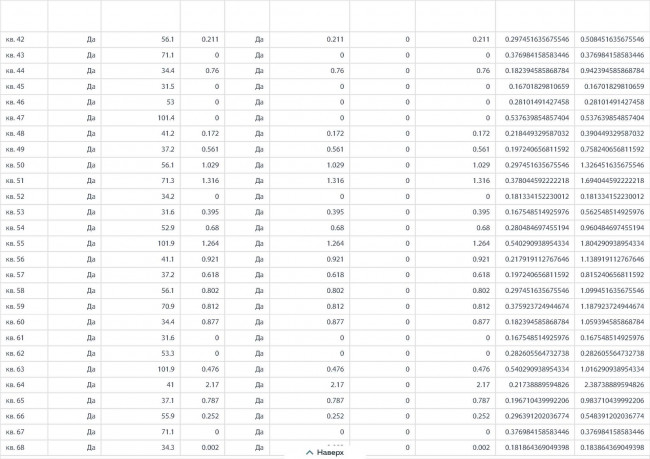The width and height of the screenshot is (650, 459).
Task: Click the cell 0.758240656811592
Action: tap(612, 149)
